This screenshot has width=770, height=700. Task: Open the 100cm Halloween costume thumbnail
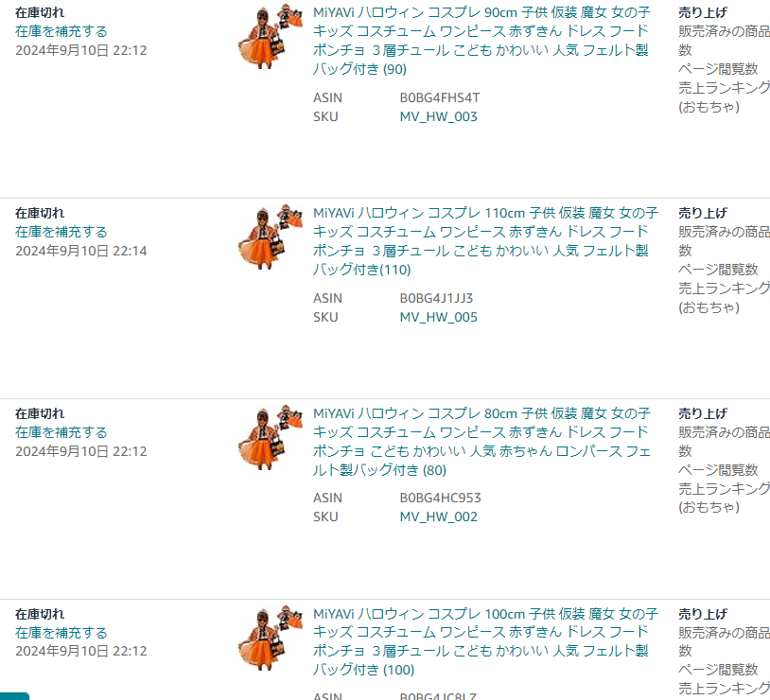[x=271, y=638]
